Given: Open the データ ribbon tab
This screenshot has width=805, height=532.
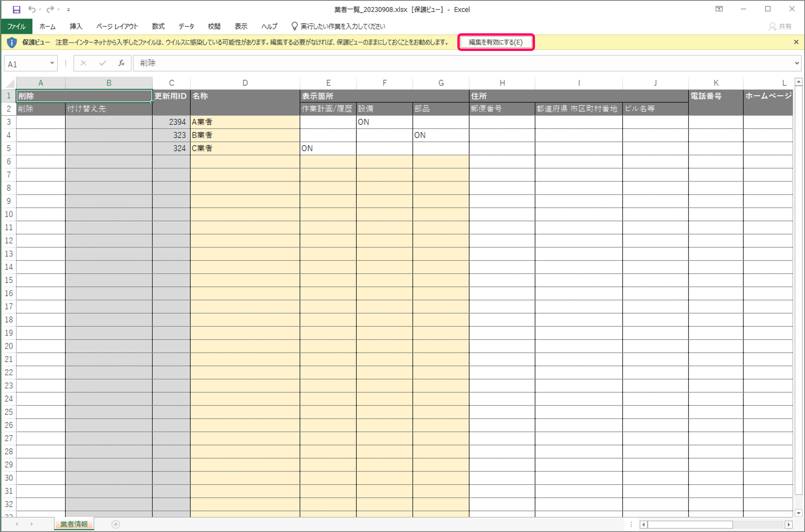Looking at the screenshot, I should (186, 26).
